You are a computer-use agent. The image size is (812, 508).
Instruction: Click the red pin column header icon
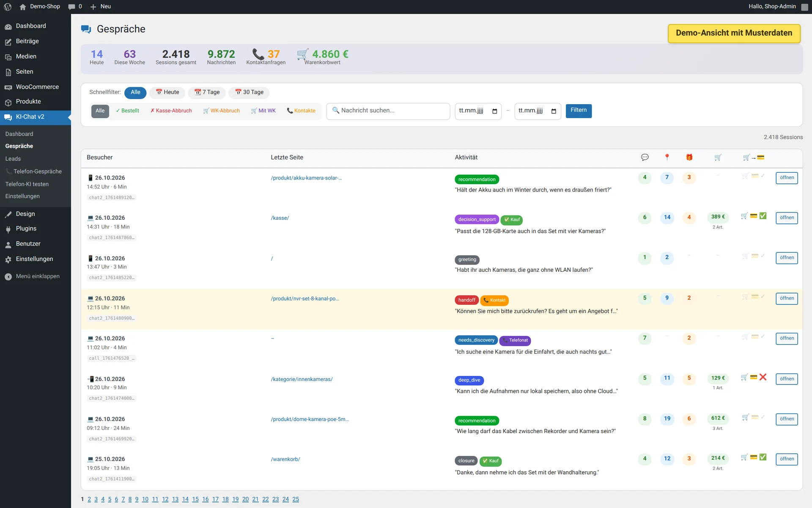coord(667,157)
